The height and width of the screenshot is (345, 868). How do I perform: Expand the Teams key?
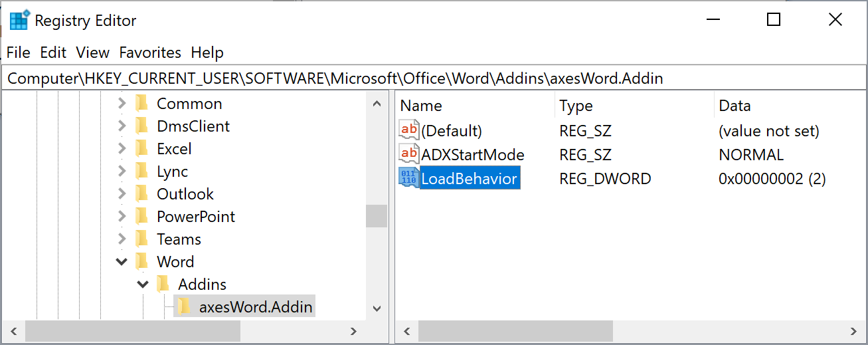(122, 239)
